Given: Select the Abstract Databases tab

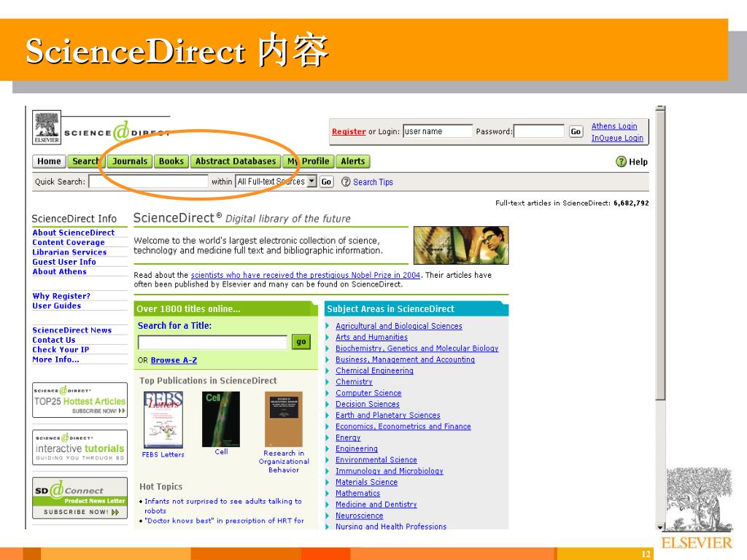Looking at the screenshot, I should tap(236, 161).
